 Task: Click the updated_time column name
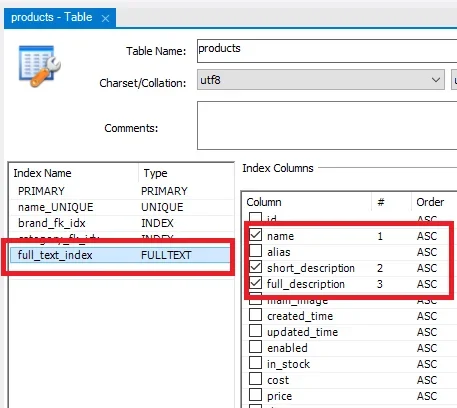click(302, 332)
